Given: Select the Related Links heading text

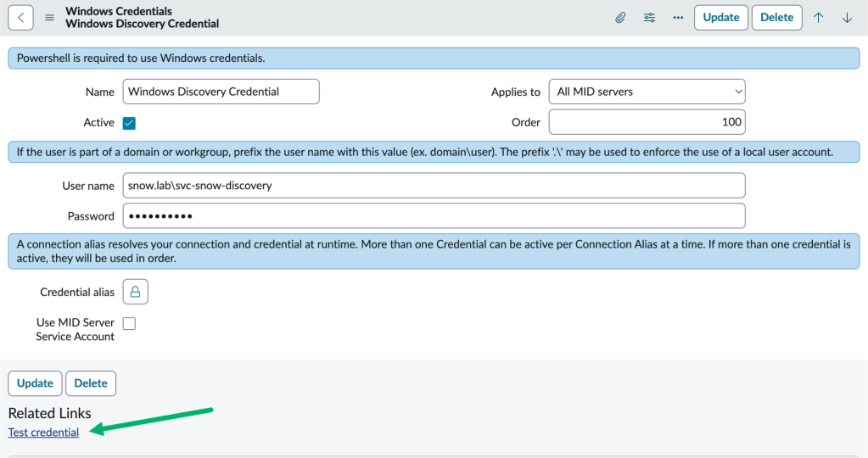Looking at the screenshot, I should pos(49,413).
